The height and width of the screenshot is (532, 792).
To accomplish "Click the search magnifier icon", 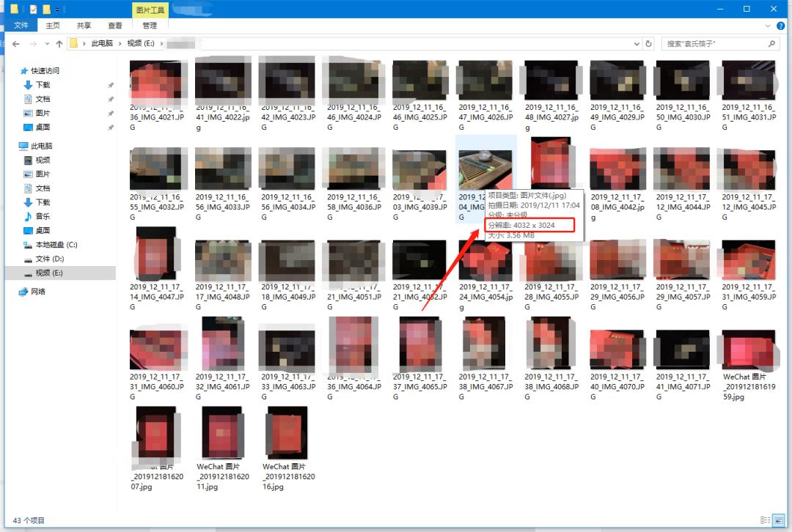I will coord(771,44).
